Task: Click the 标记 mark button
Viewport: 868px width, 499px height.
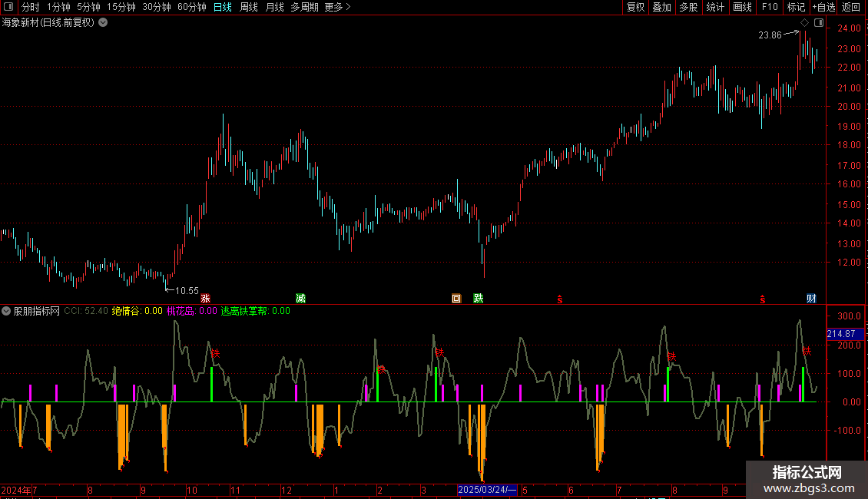Action: 796,7
